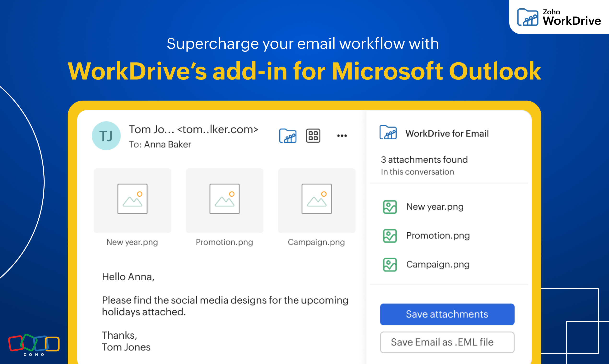
Task: Click the WorkDrive icon in email header
Action: click(x=287, y=136)
